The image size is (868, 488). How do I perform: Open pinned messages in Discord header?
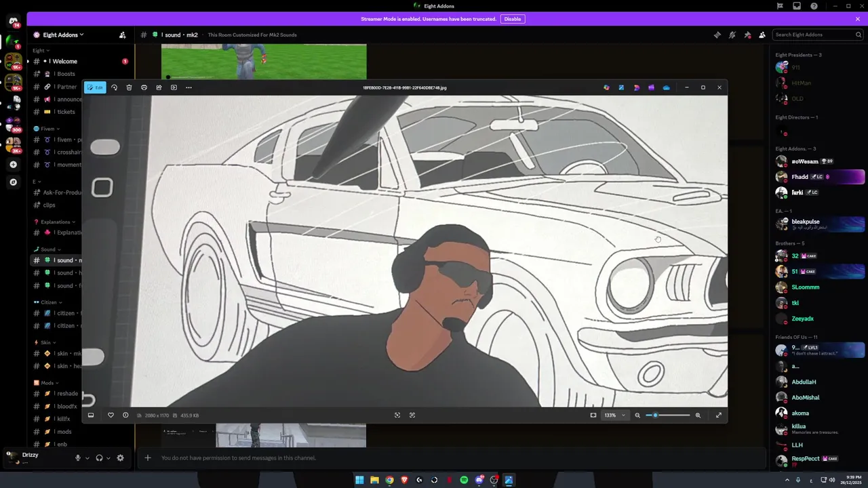(x=747, y=35)
